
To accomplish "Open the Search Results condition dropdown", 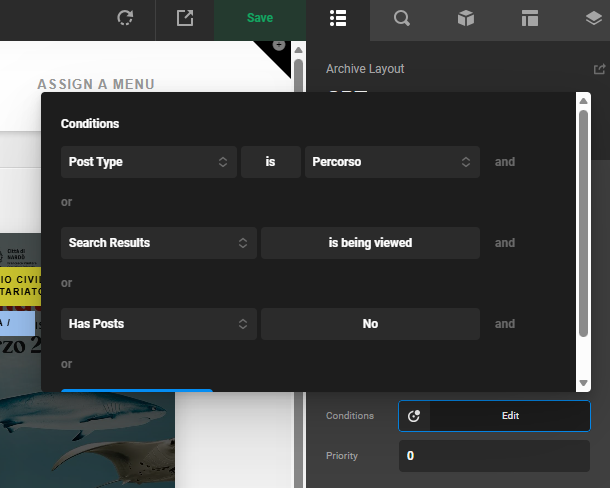I will 159,243.
